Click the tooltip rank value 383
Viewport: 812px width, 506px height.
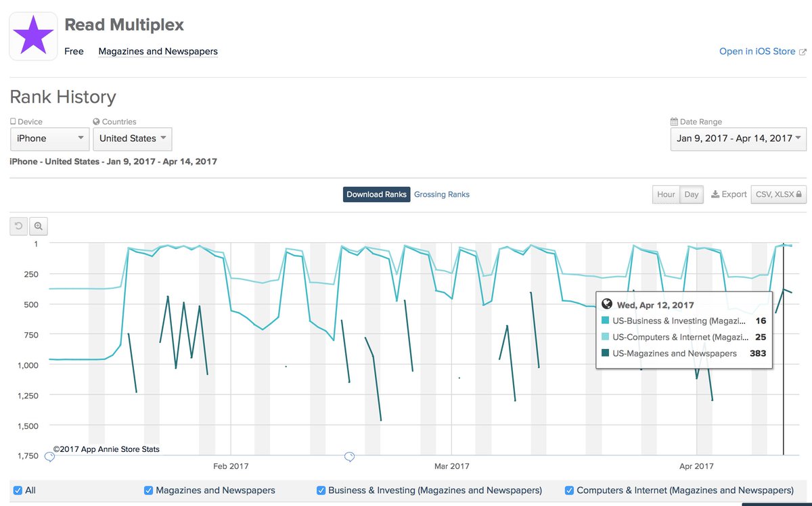tap(758, 353)
